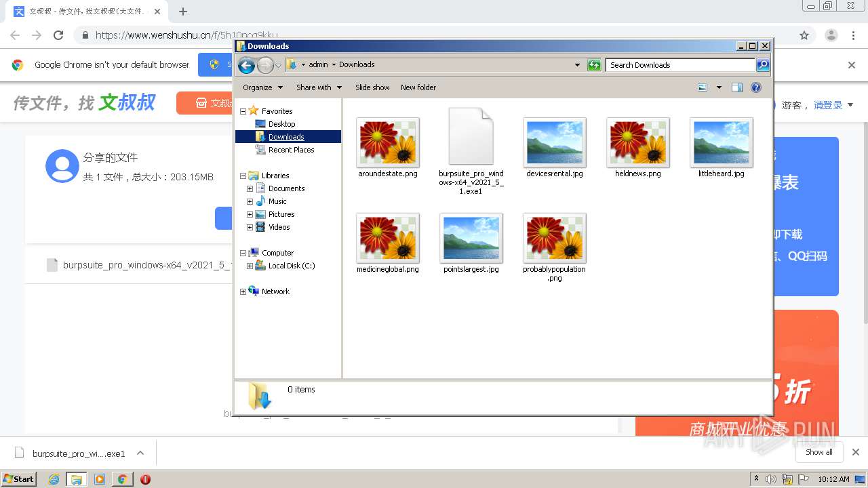Screen dimensions: 868x488
Task: Select Local Disk (C:) in the tree
Action: coord(292,266)
